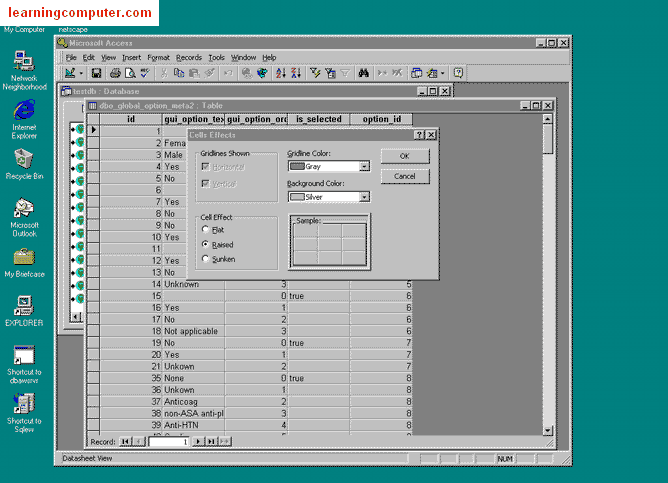This screenshot has height=483, width=668.
Task: Click the Find binoculars icon
Action: (363, 73)
